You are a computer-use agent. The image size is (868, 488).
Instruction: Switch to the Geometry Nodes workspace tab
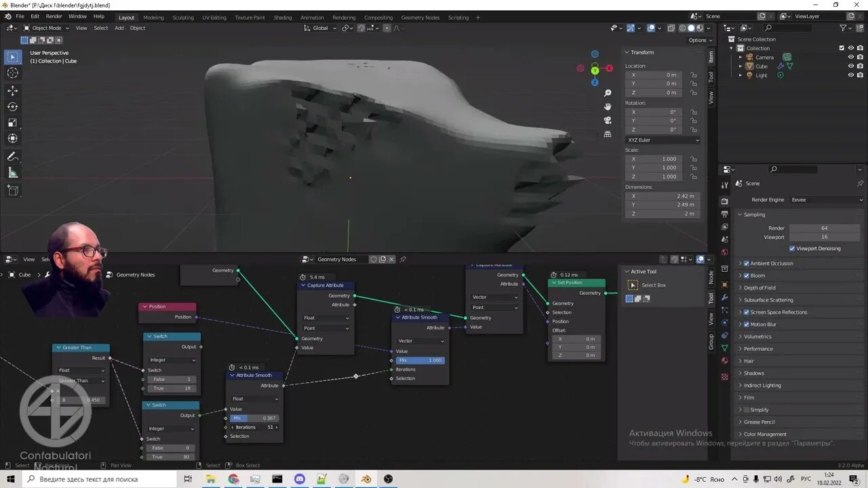[x=420, y=18]
